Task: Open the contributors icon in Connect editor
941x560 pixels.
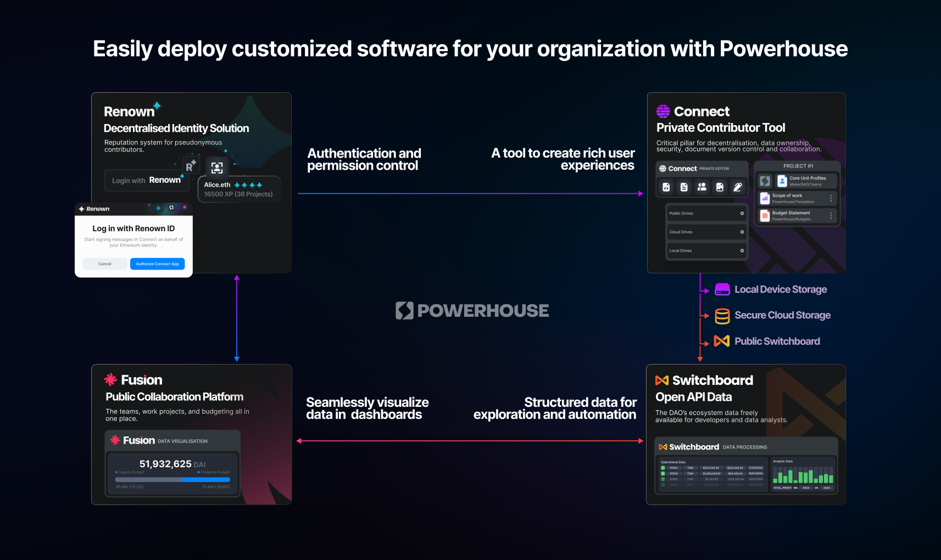Action: tap(703, 187)
